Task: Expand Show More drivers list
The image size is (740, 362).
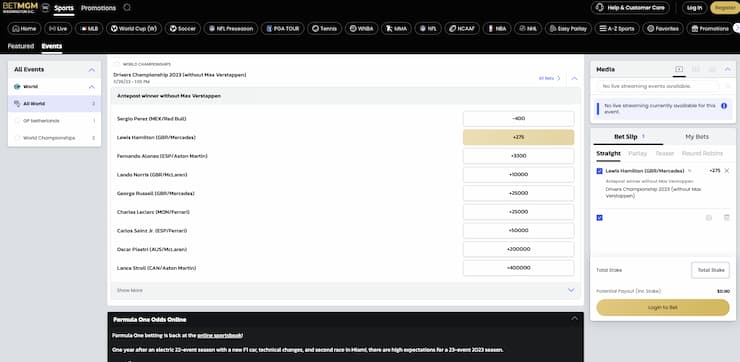Action: pyautogui.click(x=345, y=290)
